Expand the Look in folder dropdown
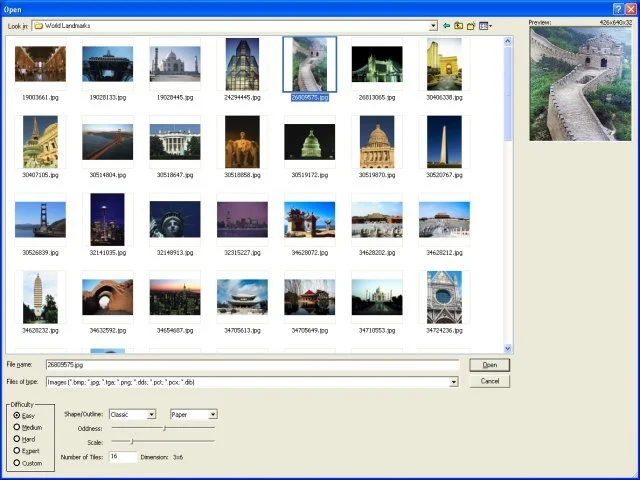Image resolution: width=640 pixels, height=480 pixels. (x=433, y=25)
